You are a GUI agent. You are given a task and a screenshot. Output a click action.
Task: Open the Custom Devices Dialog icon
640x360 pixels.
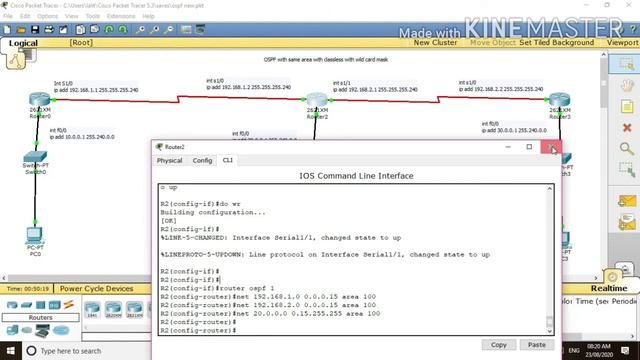point(200,29)
